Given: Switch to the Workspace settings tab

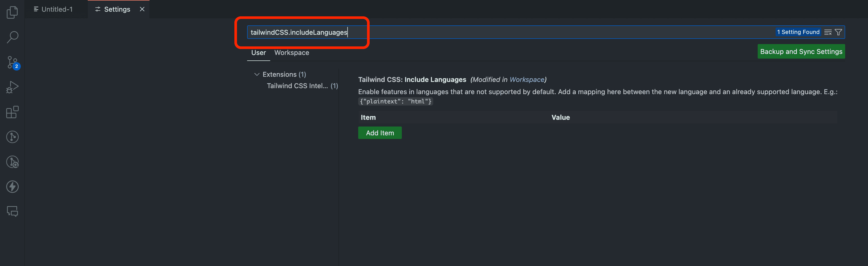Looking at the screenshot, I should [291, 53].
